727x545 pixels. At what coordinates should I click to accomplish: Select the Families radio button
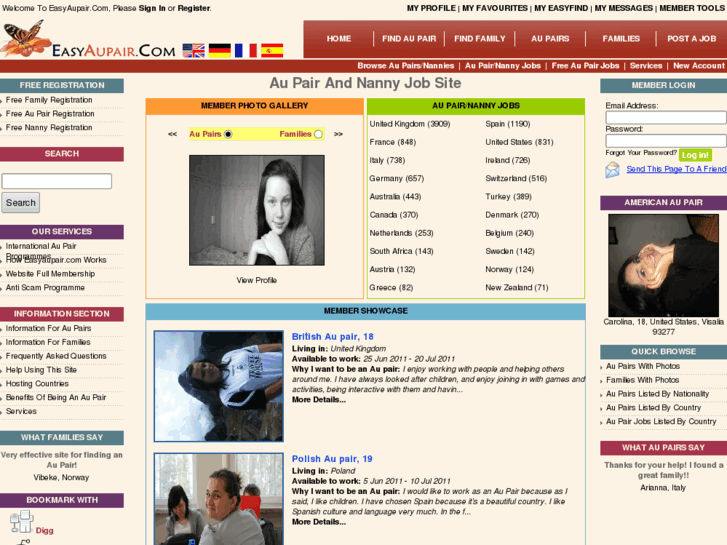[318, 134]
